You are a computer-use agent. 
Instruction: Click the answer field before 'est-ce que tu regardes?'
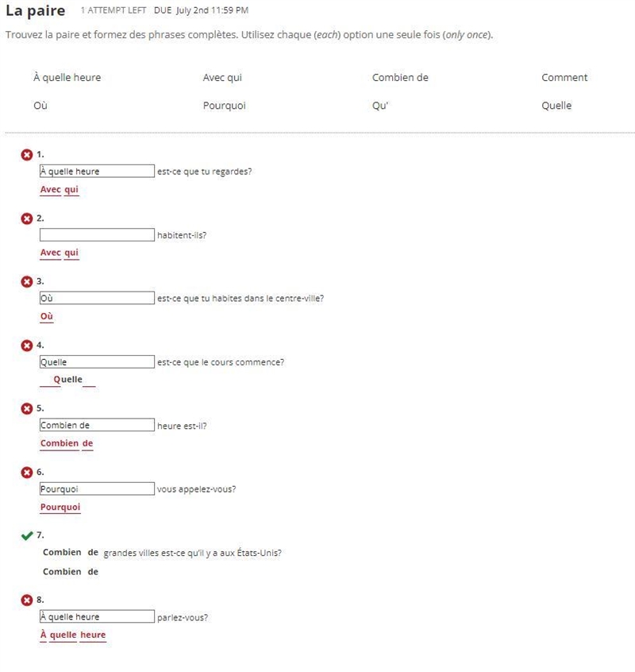pos(97,171)
